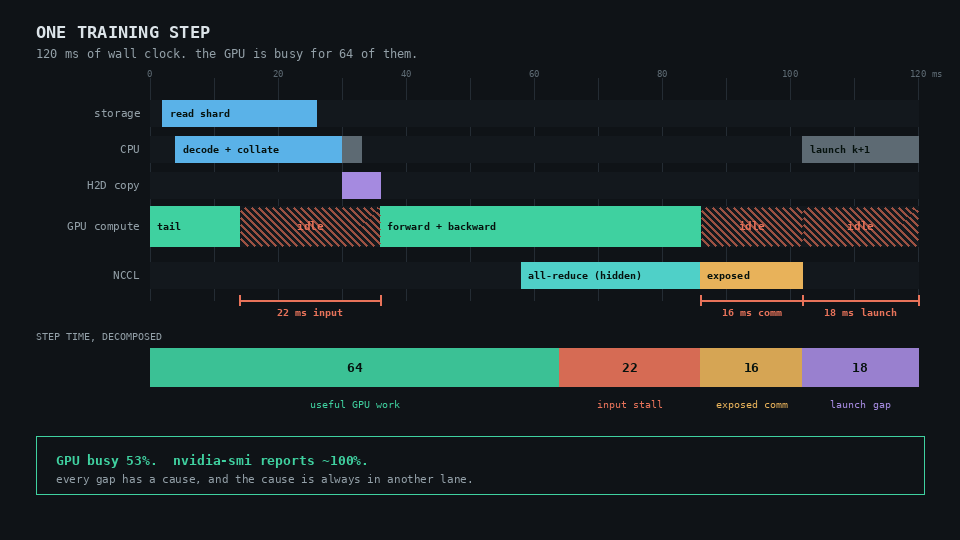Click the '120 ms of wall clock' subtitle
This screenshot has height=540, width=960.
[227, 54]
